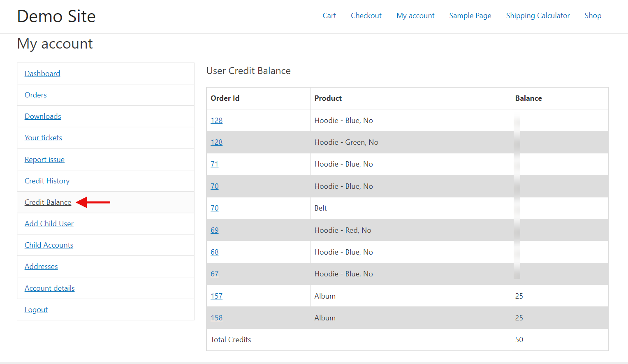
Task: Open the Demo Site home title
Action: coord(56,16)
